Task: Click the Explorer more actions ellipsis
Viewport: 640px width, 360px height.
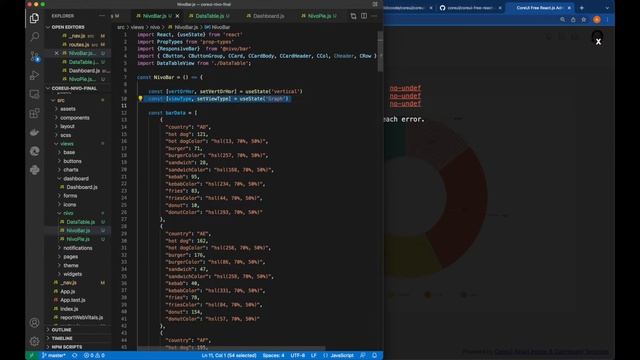Action: point(102,16)
